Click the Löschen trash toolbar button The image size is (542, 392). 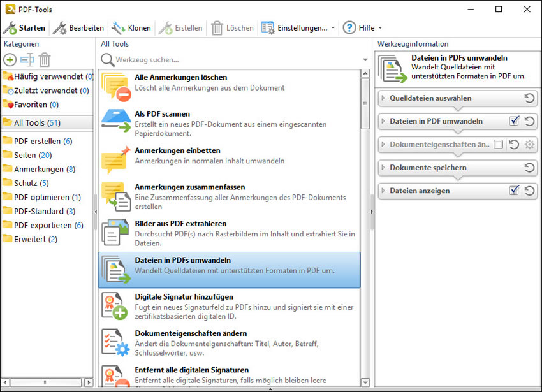232,28
